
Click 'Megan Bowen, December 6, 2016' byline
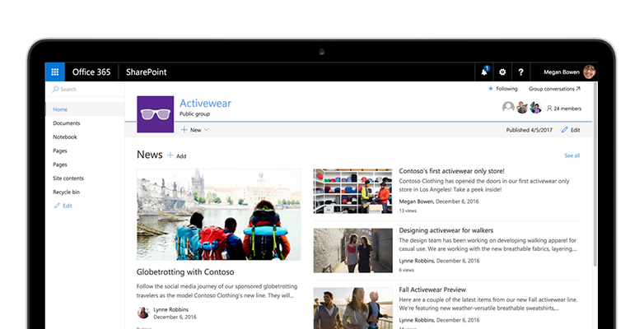[x=439, y=202]
